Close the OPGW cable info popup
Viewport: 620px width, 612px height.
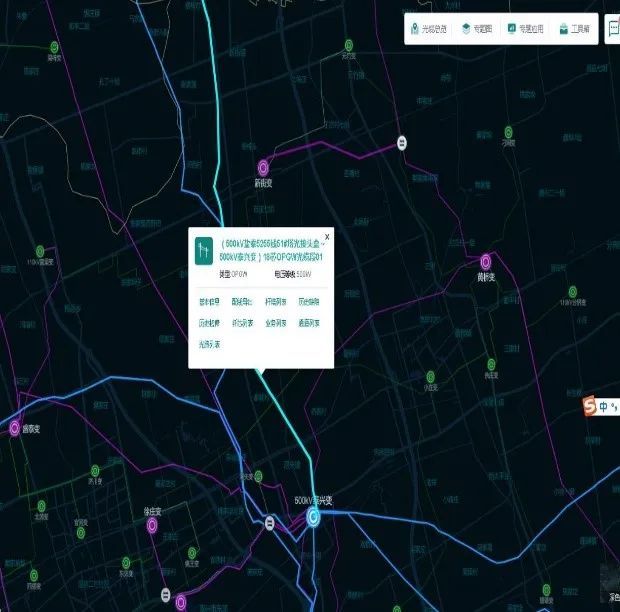[x=326, y=237]
